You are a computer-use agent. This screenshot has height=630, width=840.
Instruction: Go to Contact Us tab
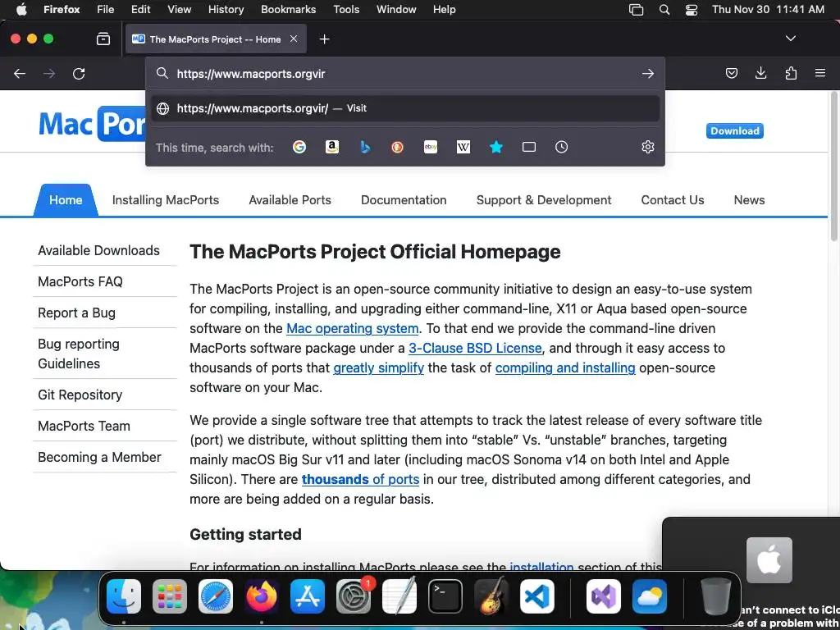(673, 200)
